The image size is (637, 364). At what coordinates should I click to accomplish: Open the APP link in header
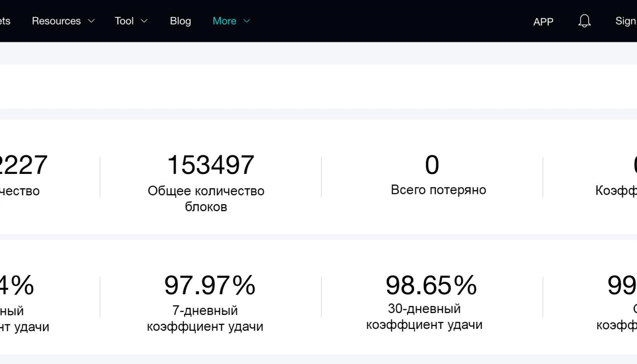click(x=543, y=21)
